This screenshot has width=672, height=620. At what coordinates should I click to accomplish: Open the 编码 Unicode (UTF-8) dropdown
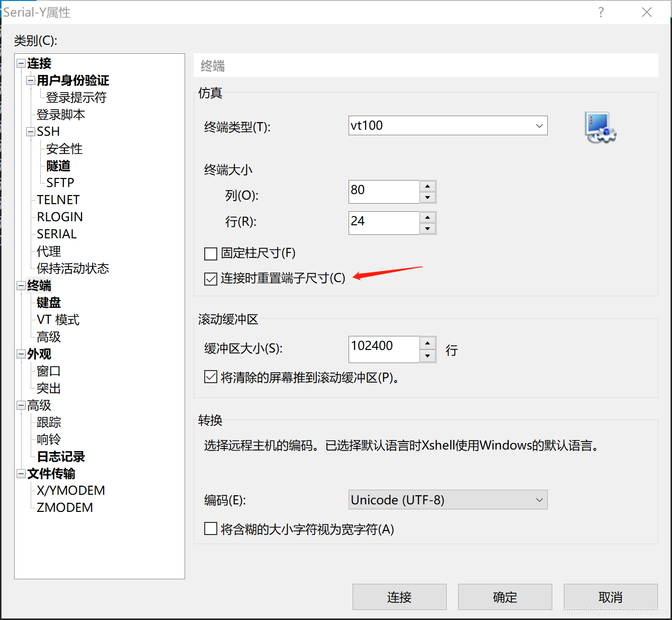pyautogui.click(x=539, y=500)
